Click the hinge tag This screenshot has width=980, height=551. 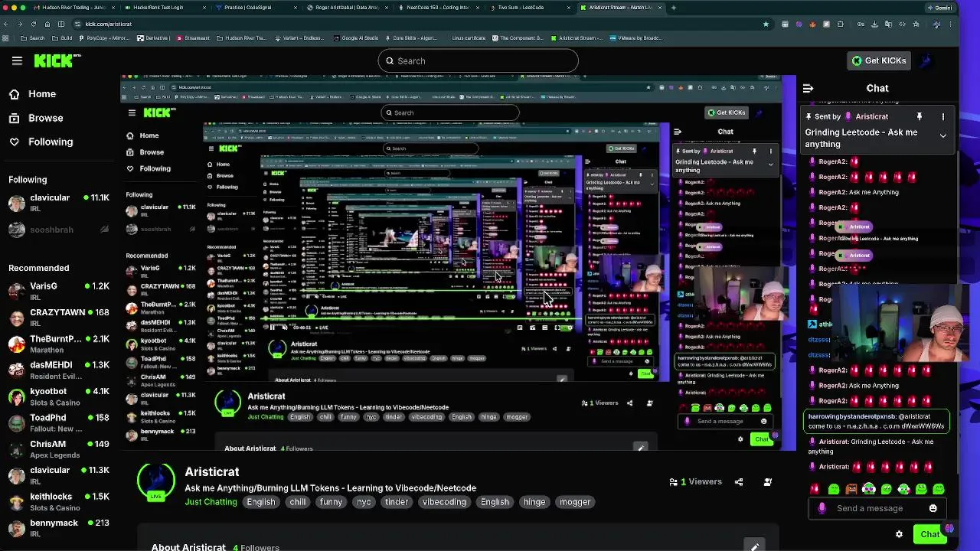(534, 502)
